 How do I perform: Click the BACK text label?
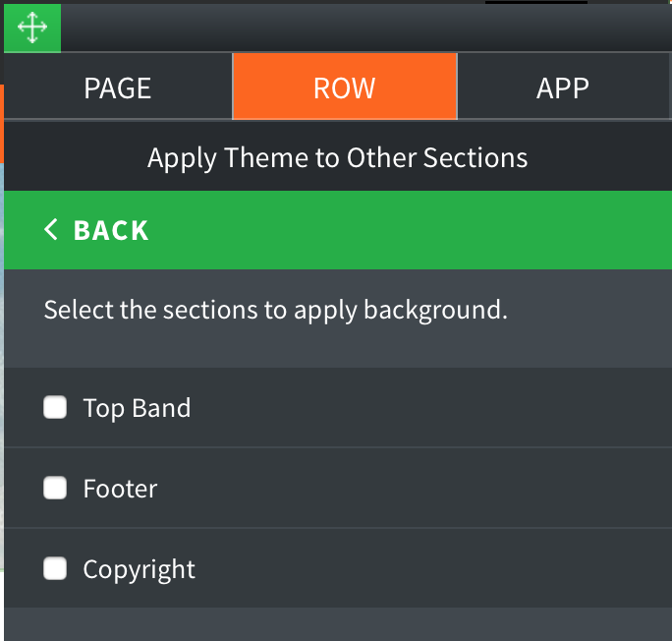tap(111, 231)
